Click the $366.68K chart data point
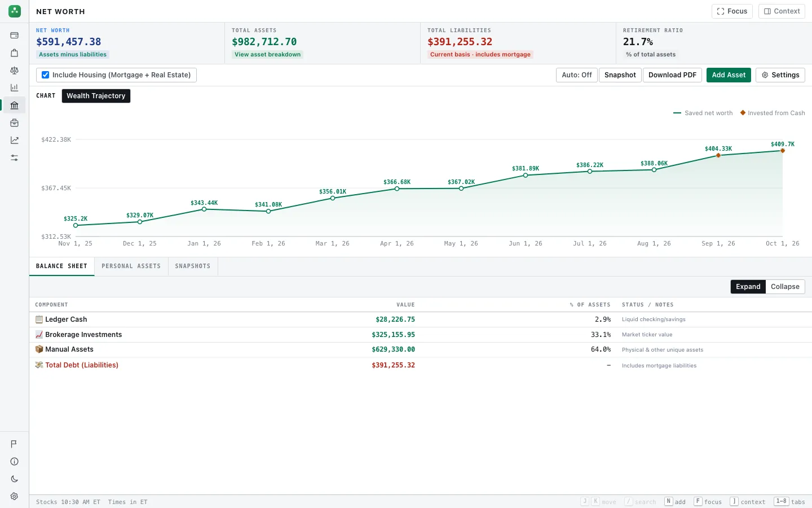 pyautogui.click(x=397, y=189)
